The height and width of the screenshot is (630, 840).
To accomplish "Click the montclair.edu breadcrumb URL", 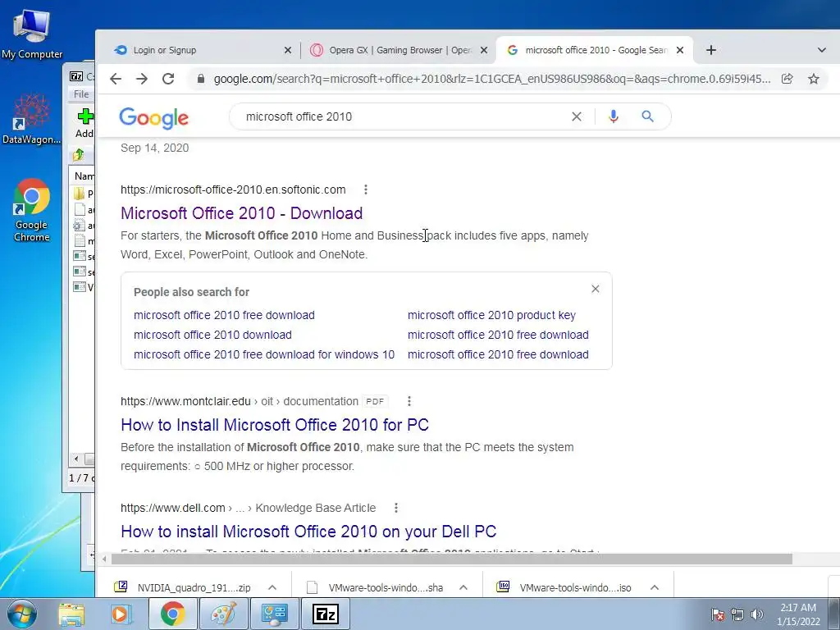I will [x=240, y=401].
